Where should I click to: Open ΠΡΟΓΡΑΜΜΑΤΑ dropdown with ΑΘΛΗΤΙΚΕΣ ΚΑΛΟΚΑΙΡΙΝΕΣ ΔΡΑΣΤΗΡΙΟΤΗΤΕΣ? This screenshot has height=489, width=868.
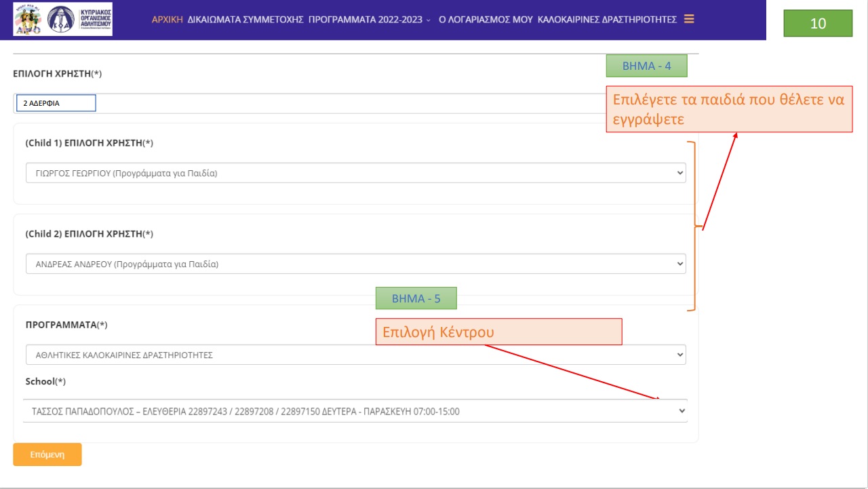pyautogui.click(x=356, y=355)
